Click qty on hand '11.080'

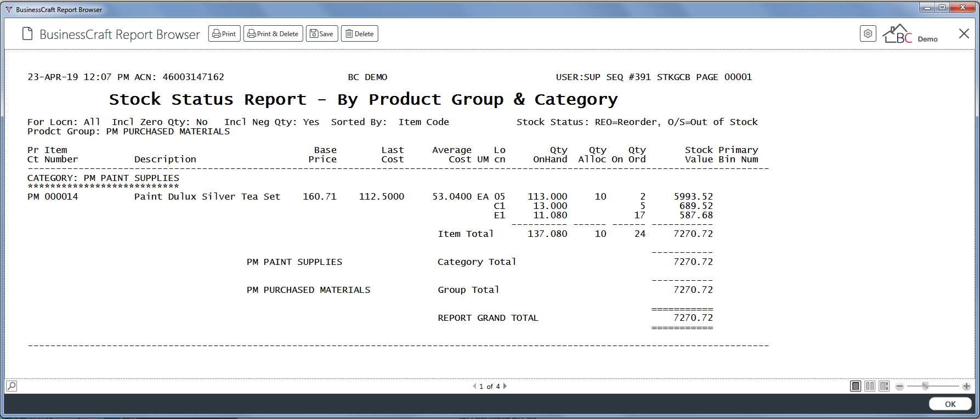[x=551, y=215]
